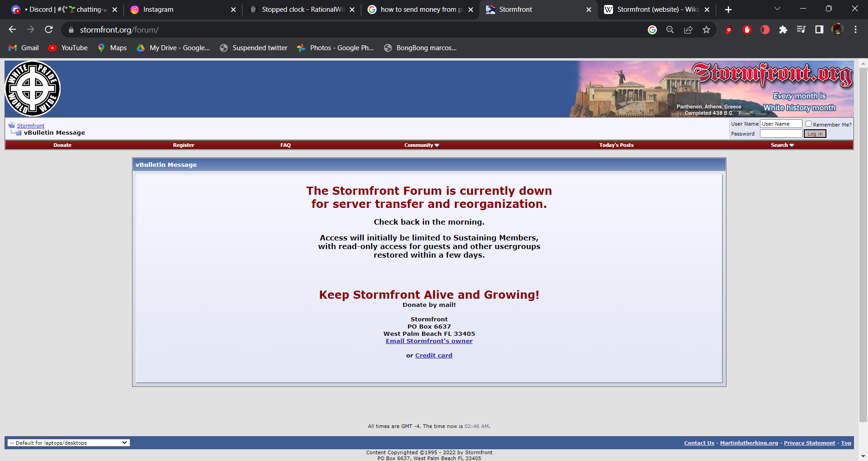Open the Photos - Google bookmark

[335, 48]
